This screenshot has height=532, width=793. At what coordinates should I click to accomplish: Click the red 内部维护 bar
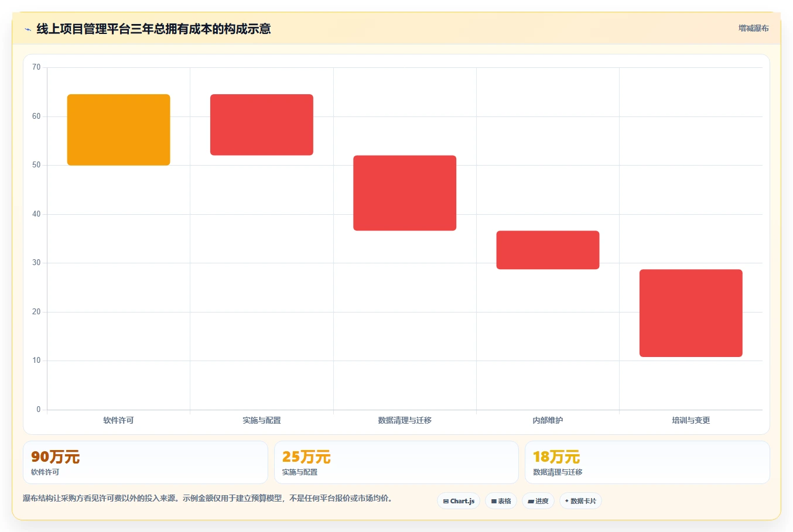point(548,250)
